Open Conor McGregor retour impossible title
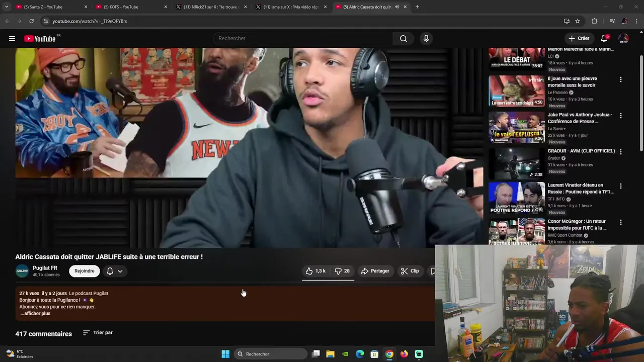Screen dimensions: 644x362 [x=577, y=225]
